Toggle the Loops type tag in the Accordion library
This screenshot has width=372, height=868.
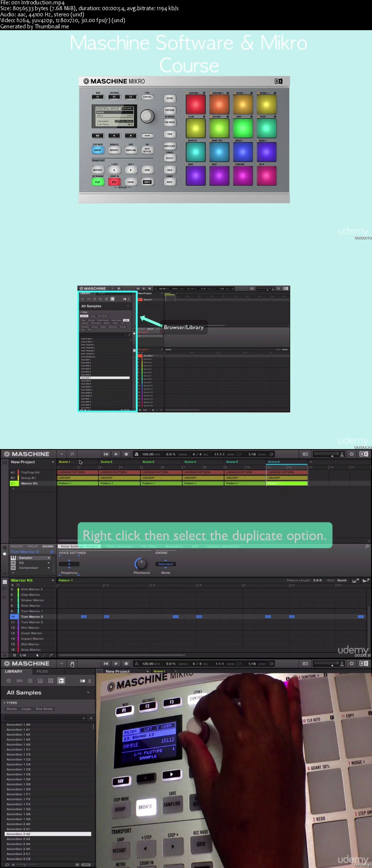(26, 709)
